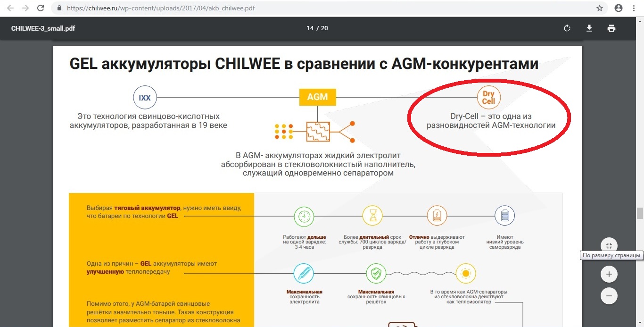The height and width of the screenshot is (327, 644).
Task: Go back in browser history
Action: coord(10,8)
